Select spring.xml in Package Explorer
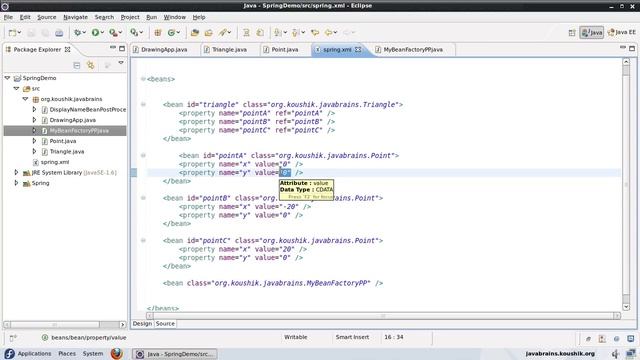 [55, 162]
